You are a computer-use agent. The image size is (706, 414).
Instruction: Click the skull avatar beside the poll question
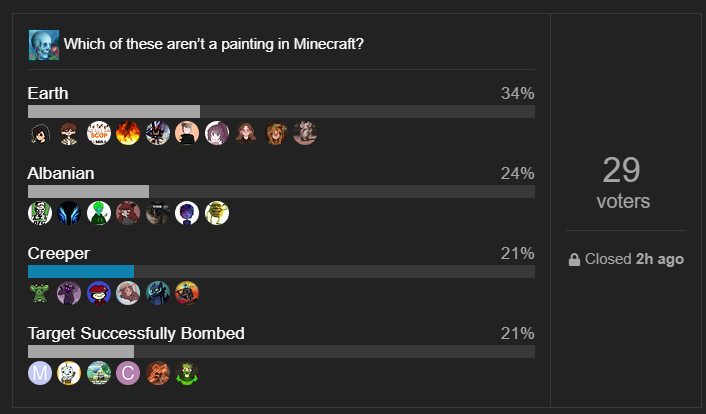point(44,45)
